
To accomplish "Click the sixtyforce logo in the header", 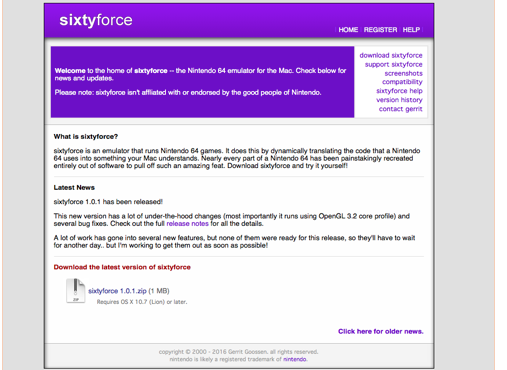I will [96, 20].
